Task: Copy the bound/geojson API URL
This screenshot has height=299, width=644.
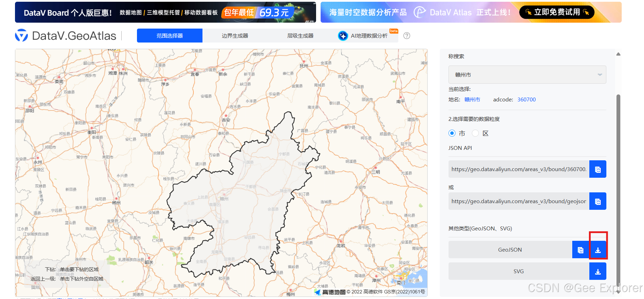Action: pyautogui.click(x=598, y=201)
